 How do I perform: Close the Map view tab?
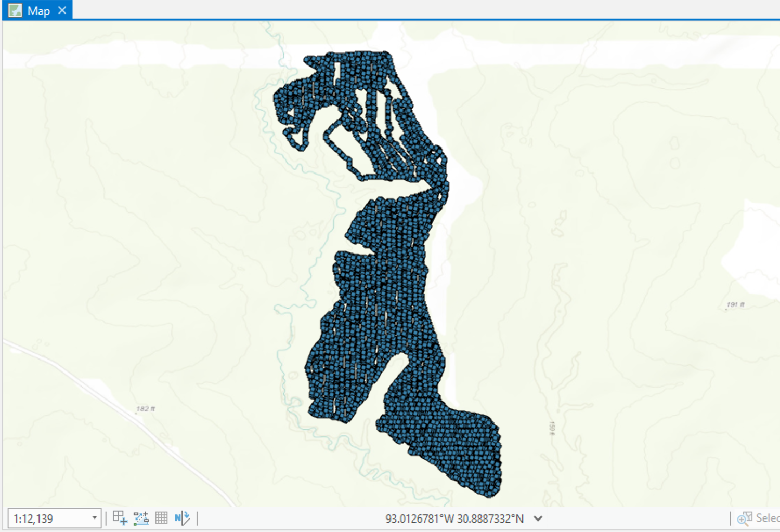[x=62, y=10]
